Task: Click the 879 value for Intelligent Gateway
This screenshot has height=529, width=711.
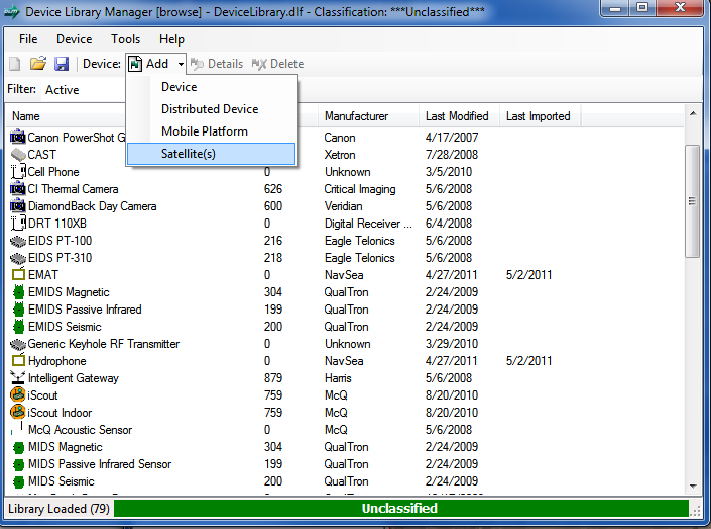Action: [x=273, y=378]
